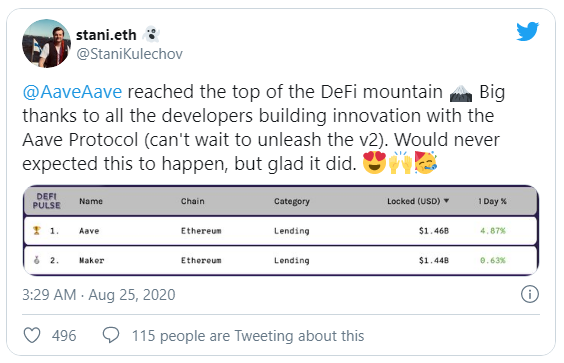Image resolution: width=564 pixels, height=363 pixels.
Task: Click the Name column header
Action: (x=91, y=201)
